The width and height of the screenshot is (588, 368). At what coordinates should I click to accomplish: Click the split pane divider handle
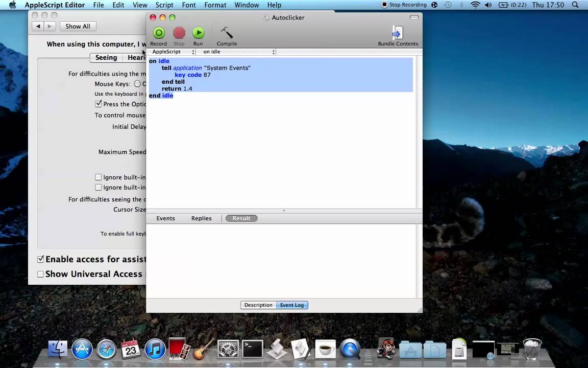[284, 211]
